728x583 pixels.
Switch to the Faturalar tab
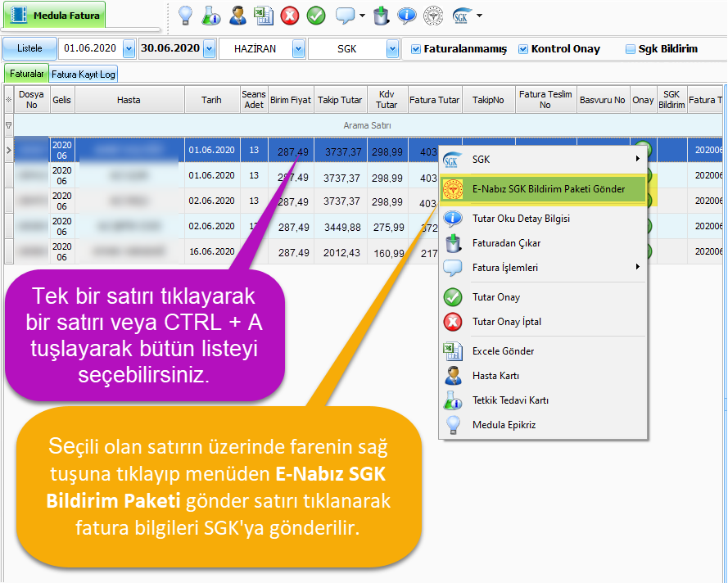point(26,74)
